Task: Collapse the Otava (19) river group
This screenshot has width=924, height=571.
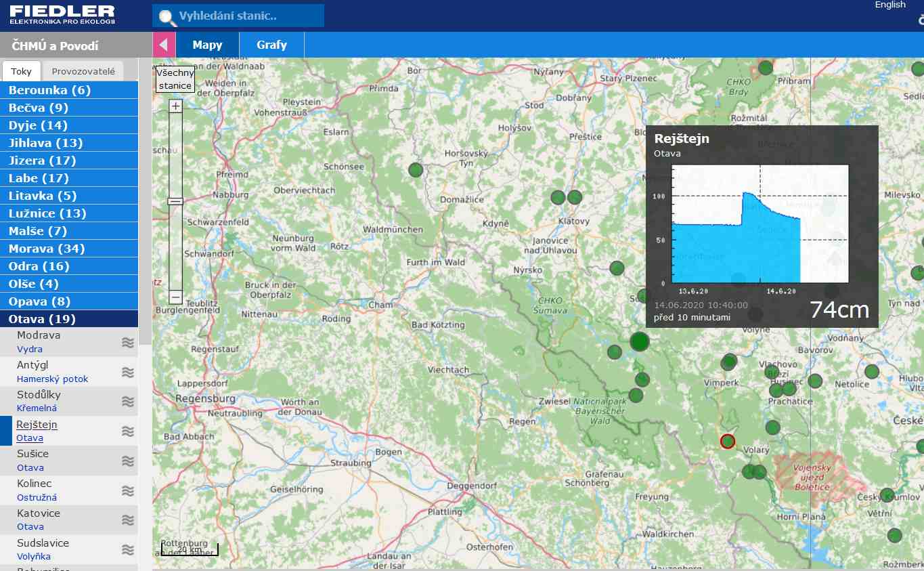Action: click(x=42, y=319)
